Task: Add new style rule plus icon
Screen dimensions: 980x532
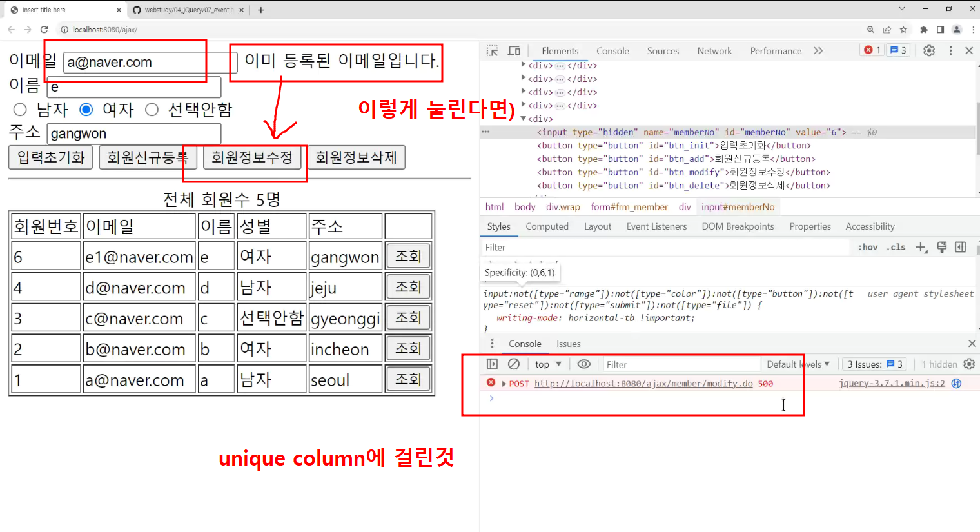Action: [x=921, y=247]
